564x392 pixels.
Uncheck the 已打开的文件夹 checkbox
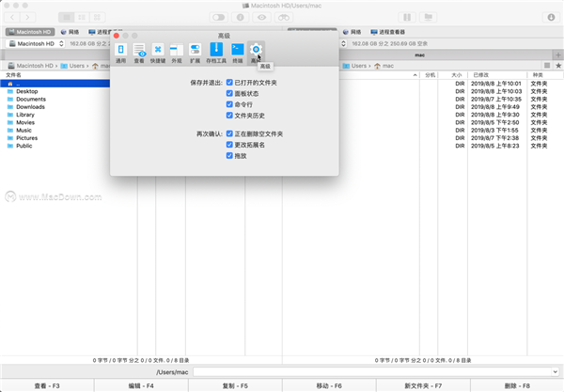point(229,84)
